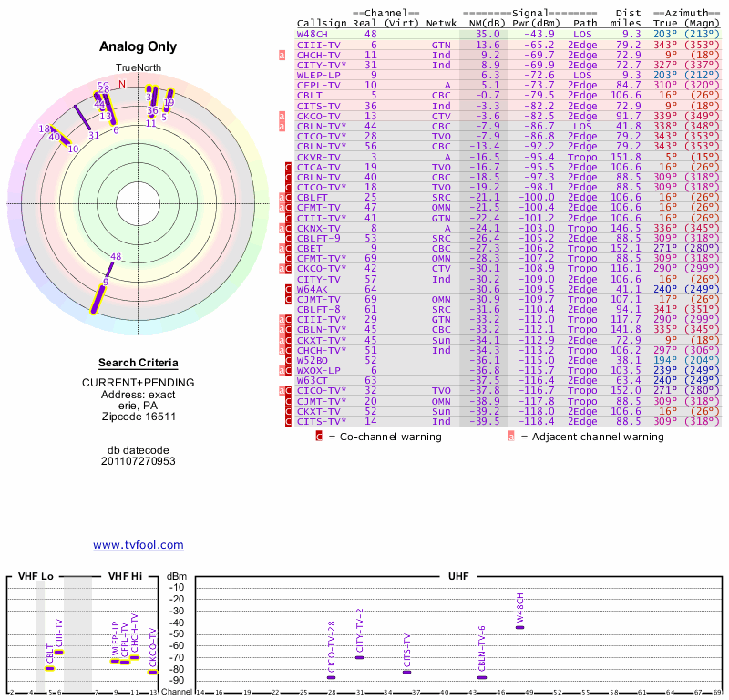
Task: Click the adjacent channel warning legend icon
Action: pyautogui.click(x=512, y=437)
